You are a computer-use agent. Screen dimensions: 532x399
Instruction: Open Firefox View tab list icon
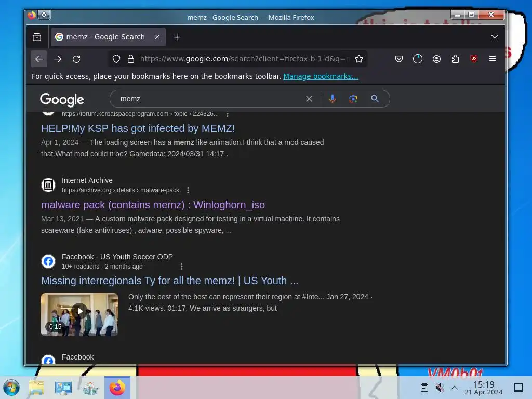tap(37, 37)
